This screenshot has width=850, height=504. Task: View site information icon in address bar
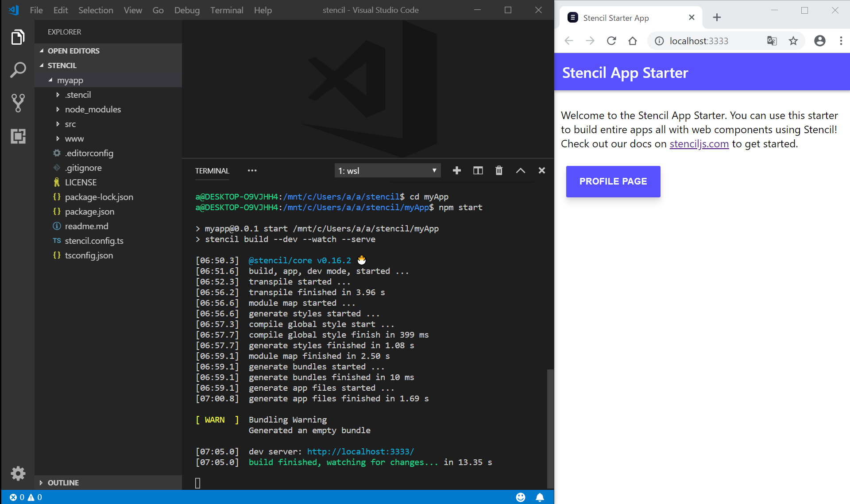(659, 41)
